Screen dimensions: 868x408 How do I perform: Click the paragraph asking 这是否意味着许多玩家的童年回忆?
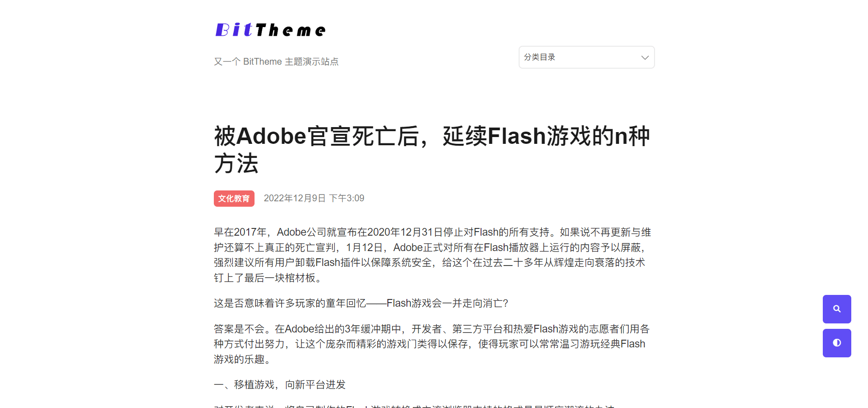point(361,303)
